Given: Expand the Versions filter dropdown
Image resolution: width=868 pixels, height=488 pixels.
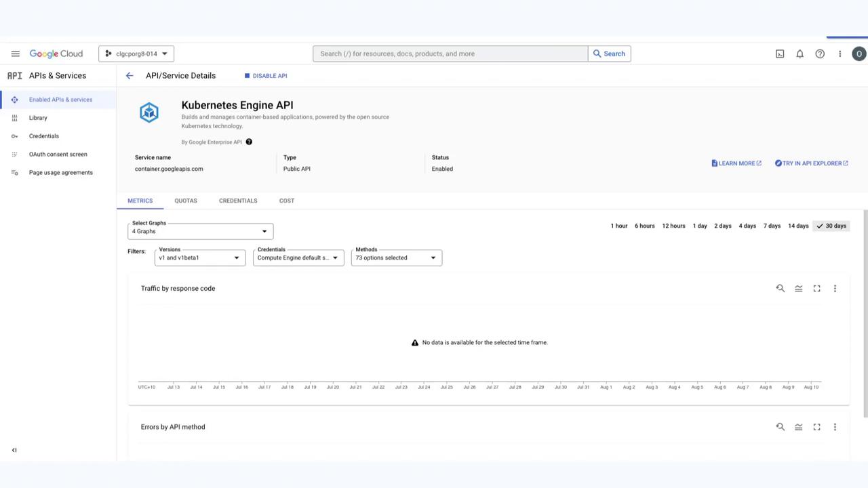Looking at the screenshot, I should click(x=200, y=258).
